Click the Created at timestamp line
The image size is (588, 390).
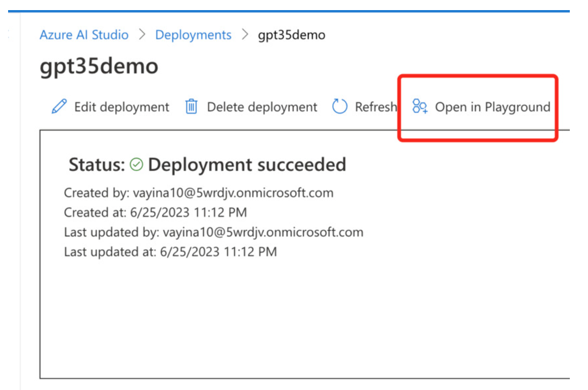(x=155, y=212)
